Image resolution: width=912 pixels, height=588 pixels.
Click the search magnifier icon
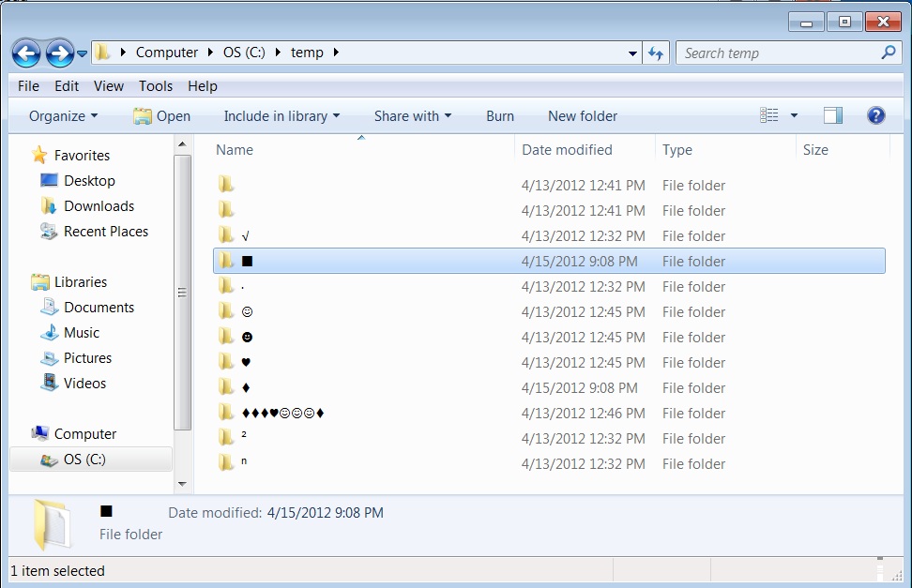[x=888, y=53]
